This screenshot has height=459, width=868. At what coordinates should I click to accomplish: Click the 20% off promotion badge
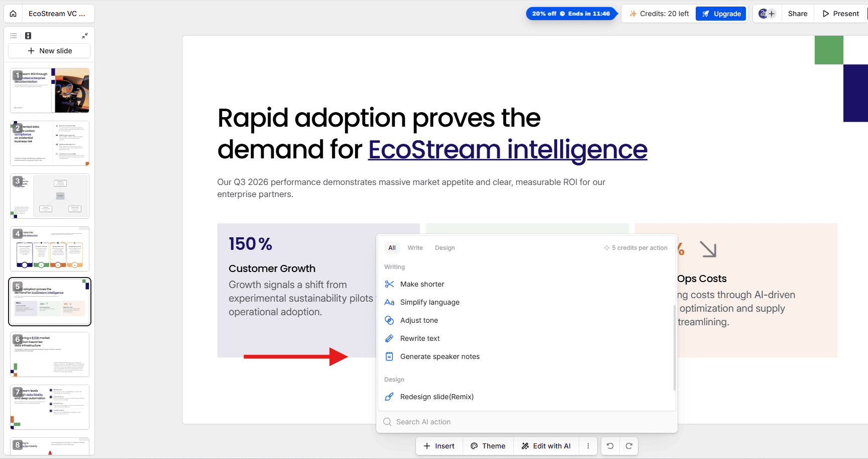(571, 14)
